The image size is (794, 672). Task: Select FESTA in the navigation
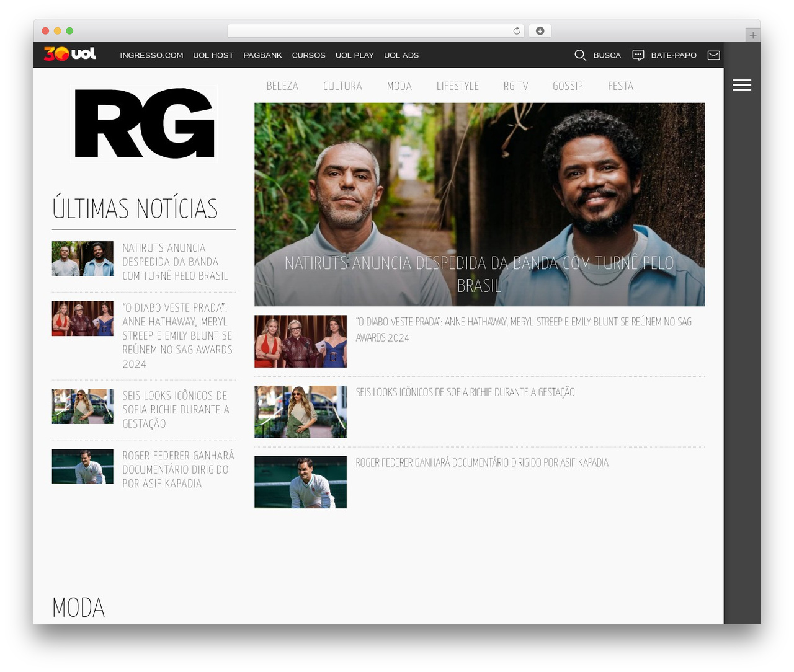[x=621, y=86]
